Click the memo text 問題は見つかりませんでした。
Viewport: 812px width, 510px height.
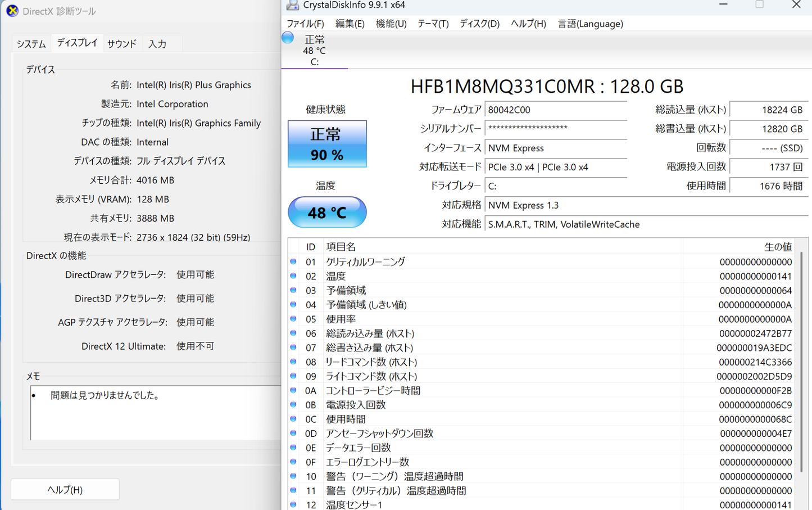(106, 395)
